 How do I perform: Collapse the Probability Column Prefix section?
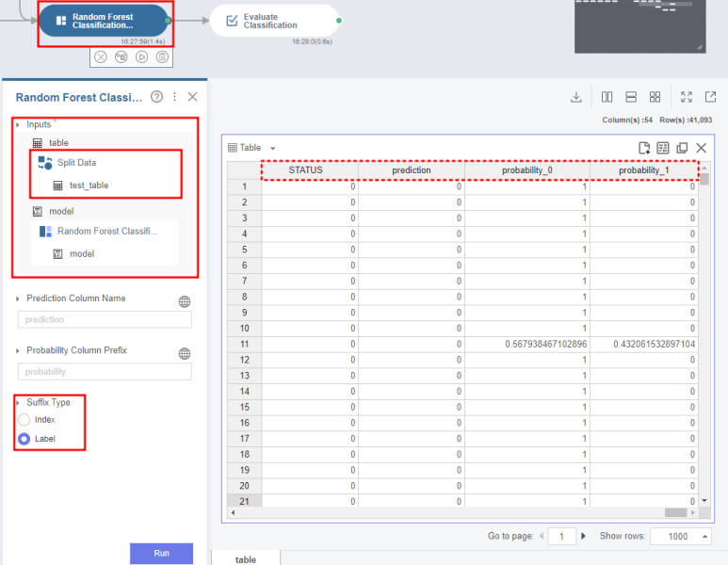[x=18, y=350]
